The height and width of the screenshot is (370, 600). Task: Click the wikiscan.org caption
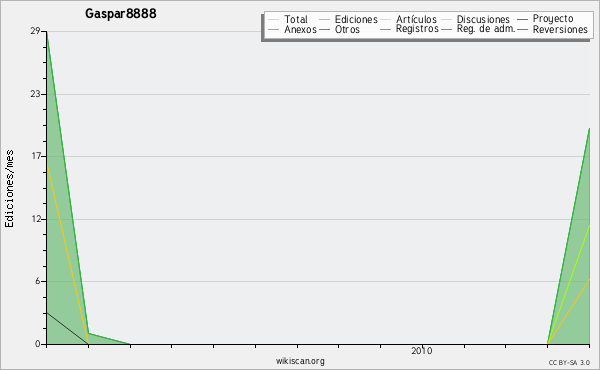300,360
